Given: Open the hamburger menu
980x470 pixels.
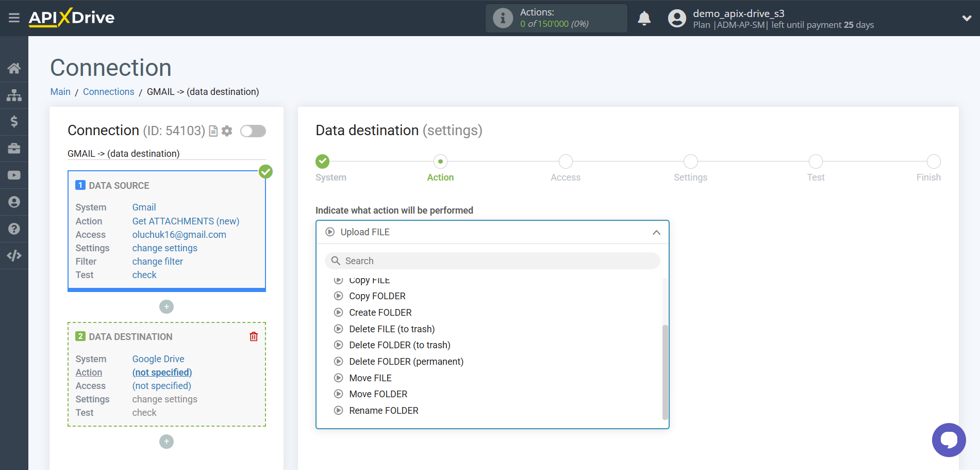Looking at the screenshot, I should pyautogui.click(x=14, y=18).
